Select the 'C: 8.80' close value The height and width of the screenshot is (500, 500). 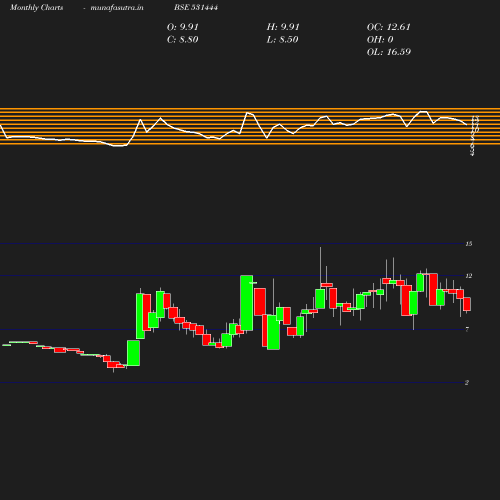tap(183, 40)
